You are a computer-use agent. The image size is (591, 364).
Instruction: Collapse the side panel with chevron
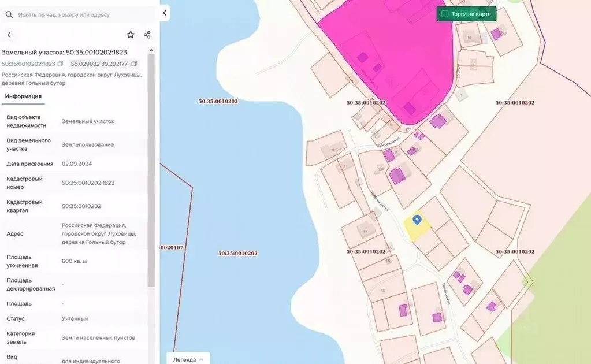point(165,13)
